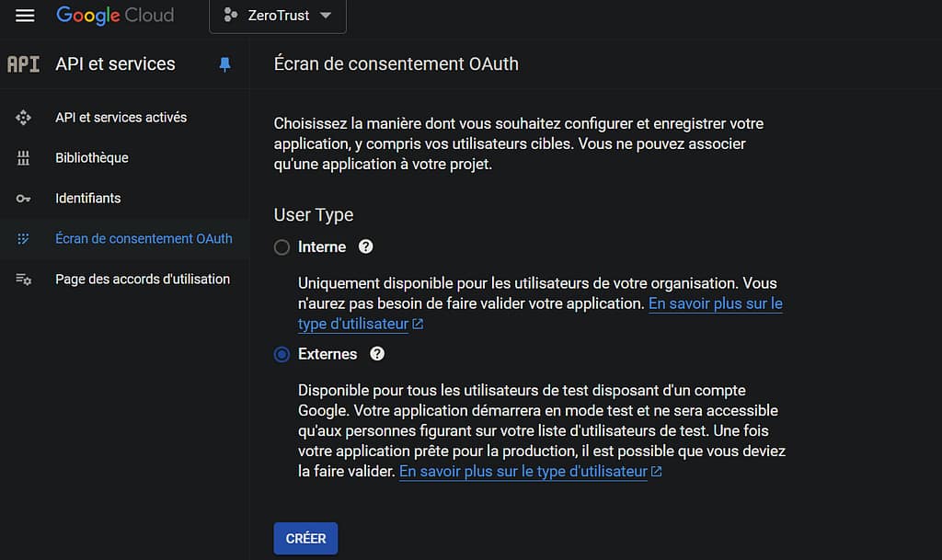This screenshot has width=942, height=560.
Task: Click the help icon next to Externes
Action: (377, 354)
